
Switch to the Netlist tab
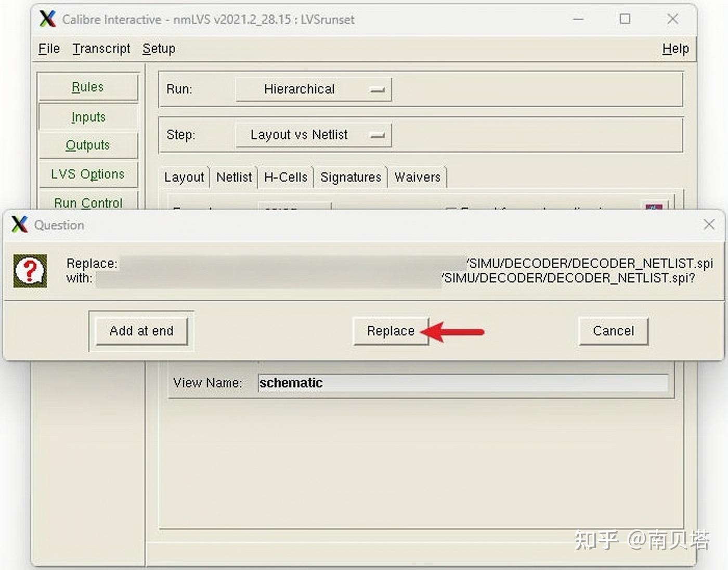(x=233, y=177)
